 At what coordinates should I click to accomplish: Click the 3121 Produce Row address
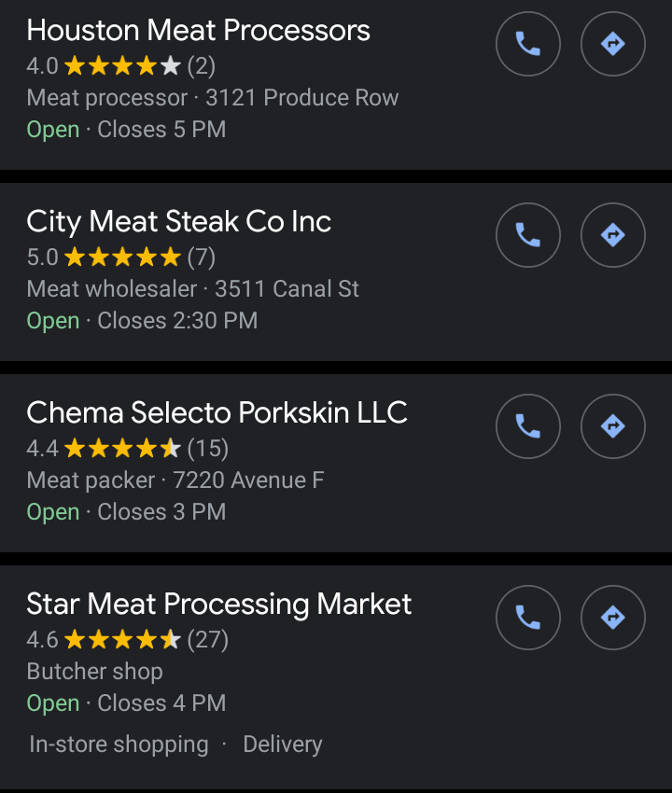tap(302, 98)
